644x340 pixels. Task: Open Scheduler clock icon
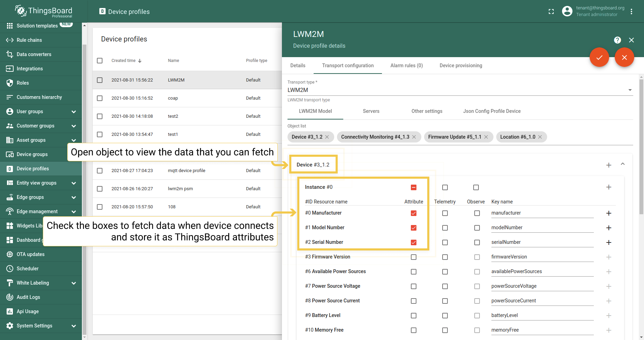tap(10, 269)
